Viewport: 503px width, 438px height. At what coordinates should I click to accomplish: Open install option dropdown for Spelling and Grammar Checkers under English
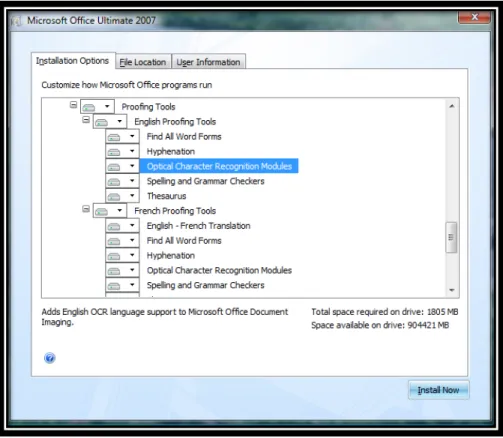coord(122,181)
